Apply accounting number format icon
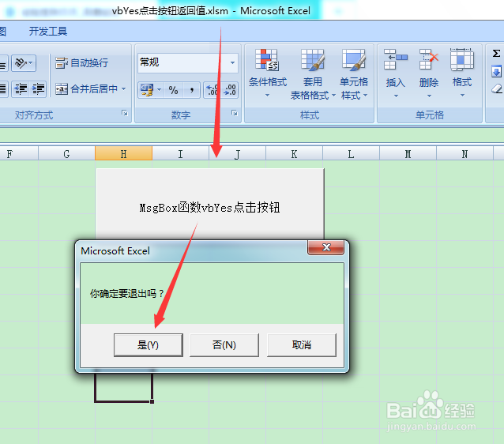 pos(147,90)
